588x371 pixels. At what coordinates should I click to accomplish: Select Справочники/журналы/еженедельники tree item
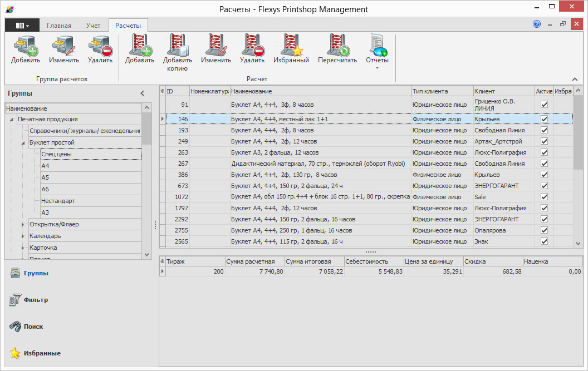coord(85,130)
